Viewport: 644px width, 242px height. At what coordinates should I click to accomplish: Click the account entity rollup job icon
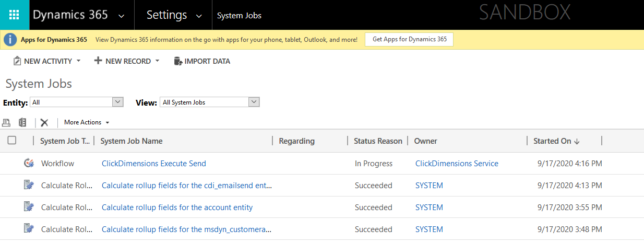(29, 206)
